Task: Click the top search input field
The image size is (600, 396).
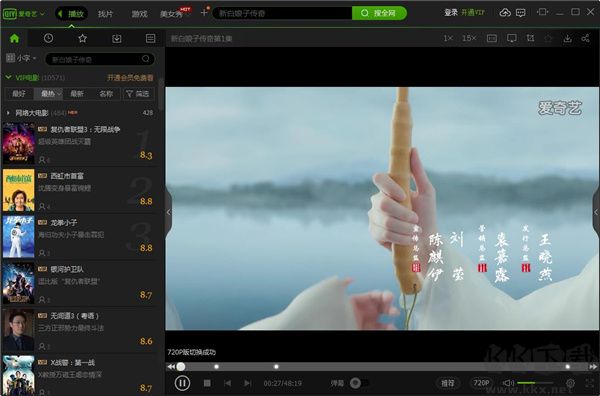Action: coord(282,13)
